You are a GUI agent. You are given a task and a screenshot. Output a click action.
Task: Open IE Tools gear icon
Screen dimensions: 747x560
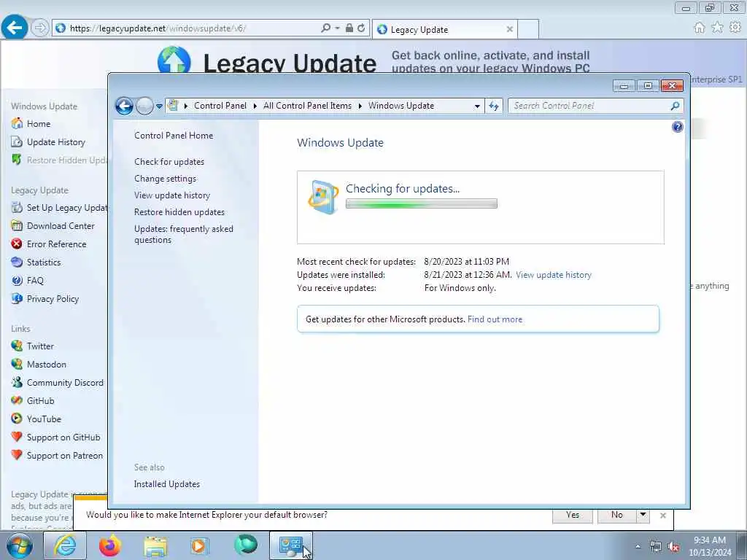coord(735,28)
